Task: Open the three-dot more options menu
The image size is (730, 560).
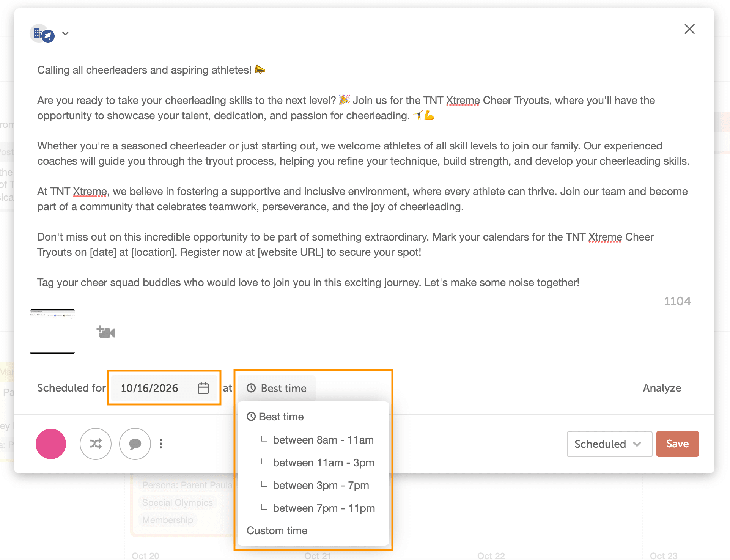Action: coord(161,444)
